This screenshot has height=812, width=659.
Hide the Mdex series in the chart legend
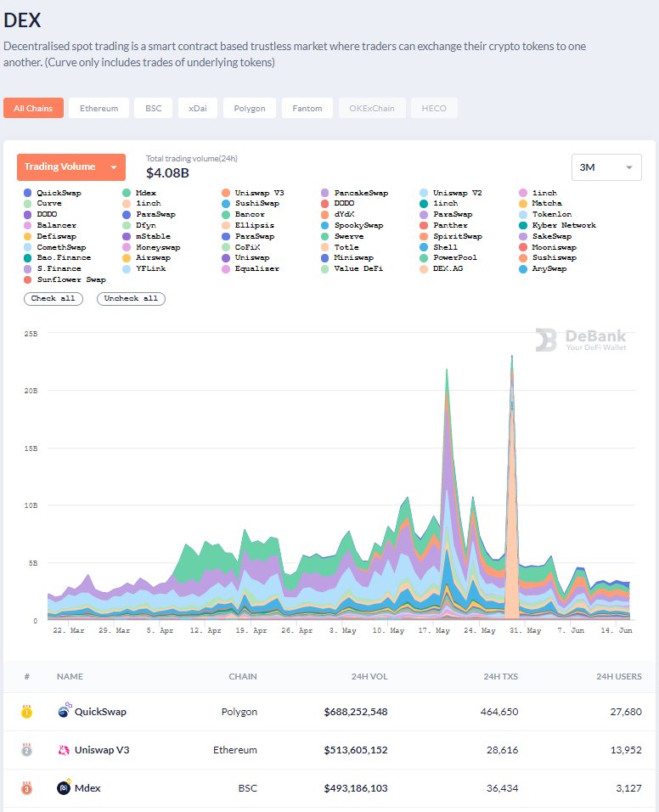point(139,193)
